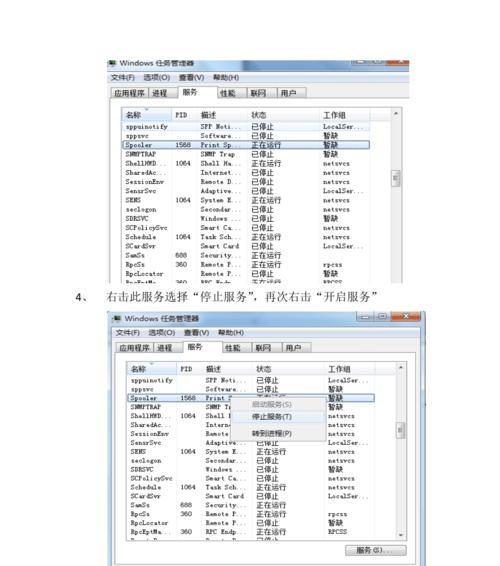Sort by 描述 column in upper window

coord(222,115)
